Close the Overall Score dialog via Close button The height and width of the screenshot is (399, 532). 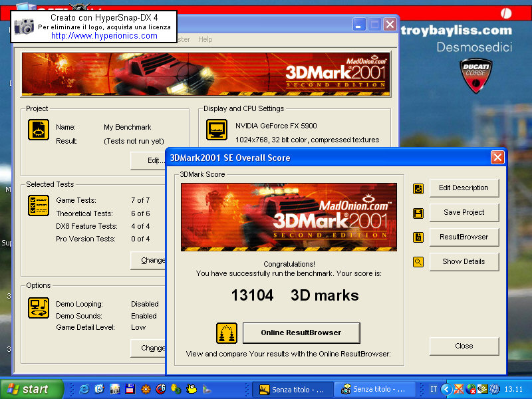(464, 346)
